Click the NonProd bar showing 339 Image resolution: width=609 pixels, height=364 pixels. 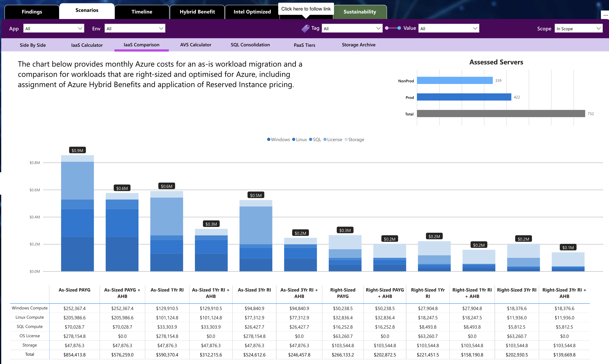click(455, 80)
